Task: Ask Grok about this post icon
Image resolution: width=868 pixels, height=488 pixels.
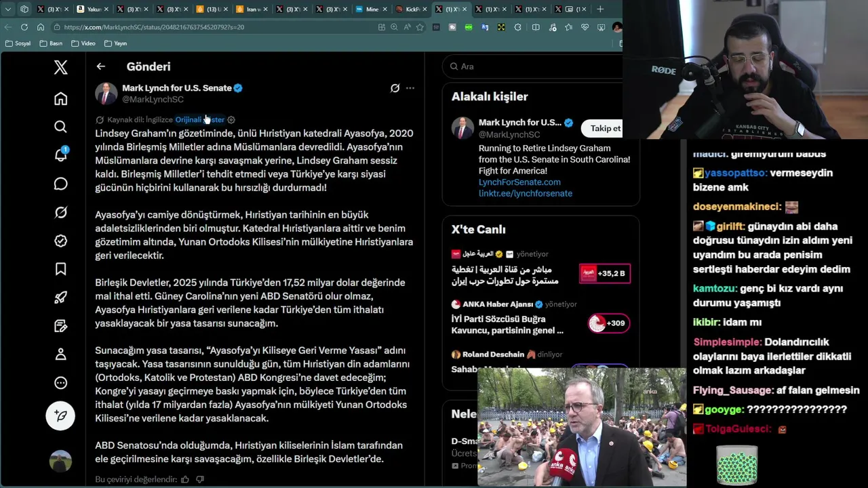Action: point(395,88)
